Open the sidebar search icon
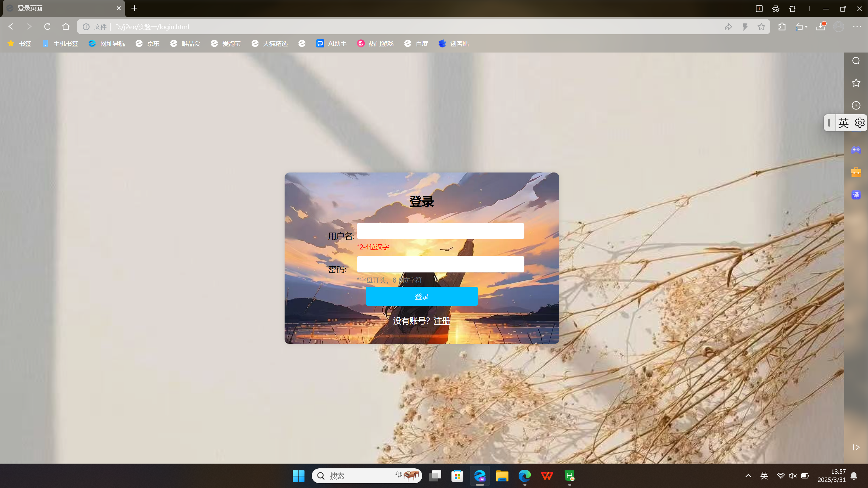This screenshot has height=488, width=868. click(x=856, y=61)
